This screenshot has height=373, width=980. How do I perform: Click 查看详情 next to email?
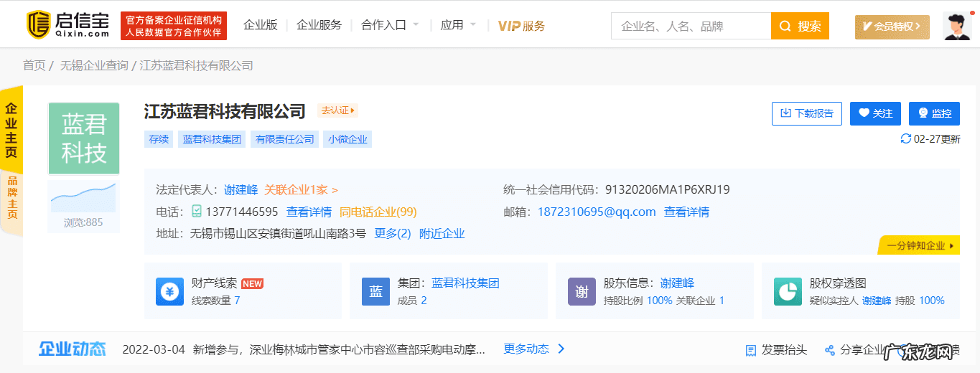pos(686,212)
